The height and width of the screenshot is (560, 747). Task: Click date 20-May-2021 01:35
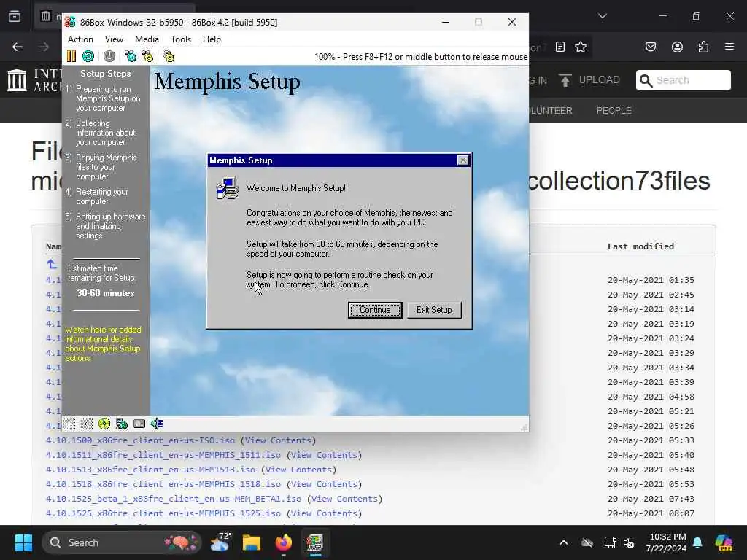pyautogui.click(x=651, y=280)
